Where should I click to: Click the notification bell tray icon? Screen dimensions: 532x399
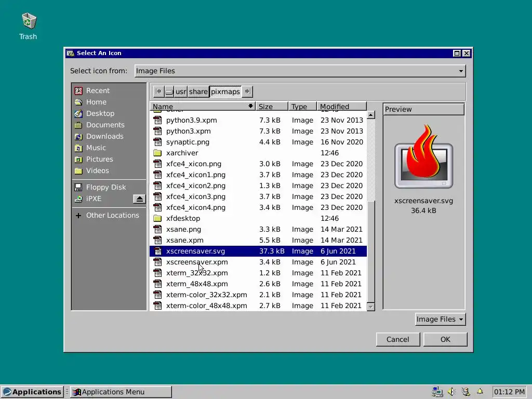(480, 392)
